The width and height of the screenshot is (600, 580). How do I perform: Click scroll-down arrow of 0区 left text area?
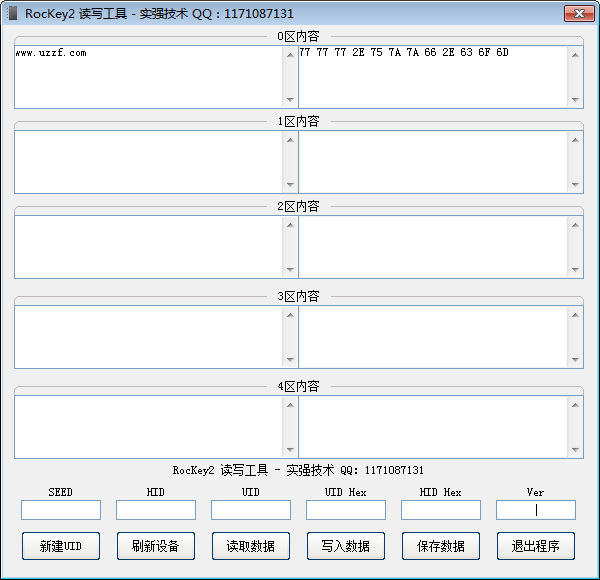pyautogui.click(x=290, y=99)
